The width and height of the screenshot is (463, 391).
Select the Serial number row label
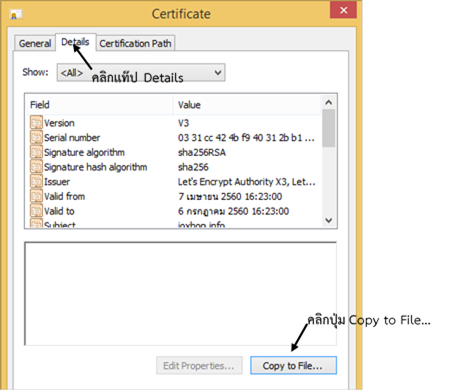pyautogui.click(x=72, y=138)
